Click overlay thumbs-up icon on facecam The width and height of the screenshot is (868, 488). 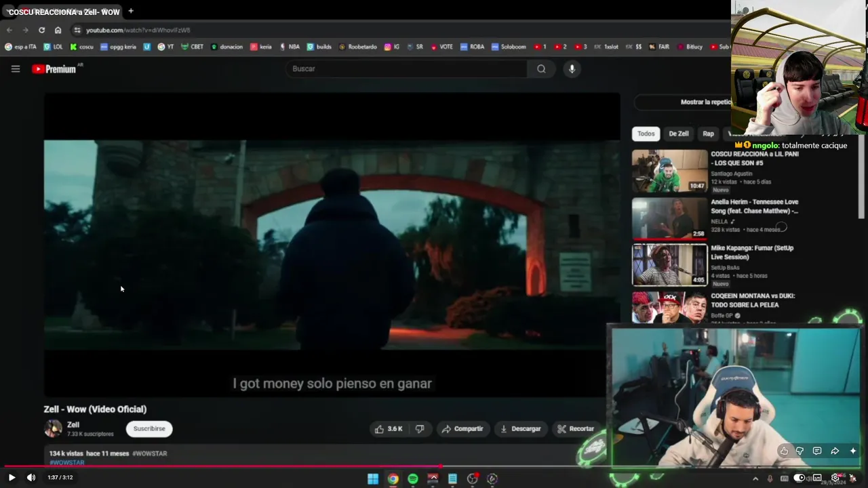coord(784,451)
